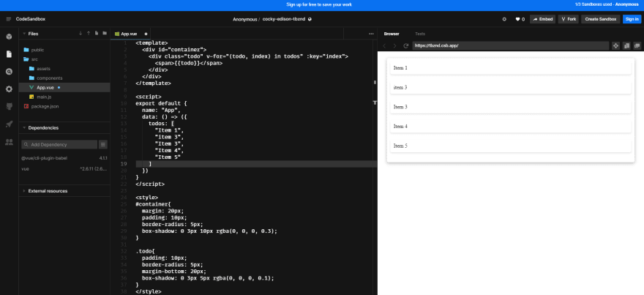Open the Search icon in the activity bar
Image resolution: width=644 pixels, height=295 pixels.
click(9, 72)
